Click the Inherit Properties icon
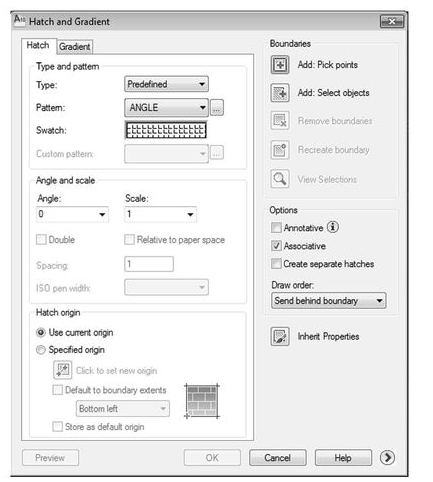 click(x=280, y=336)
